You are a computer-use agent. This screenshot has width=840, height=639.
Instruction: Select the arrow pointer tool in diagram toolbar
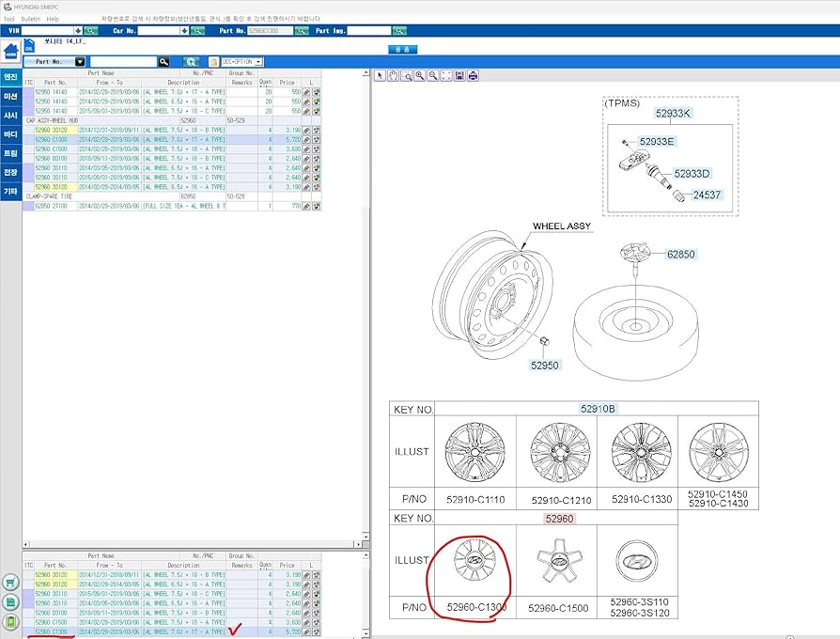[381, 76]
